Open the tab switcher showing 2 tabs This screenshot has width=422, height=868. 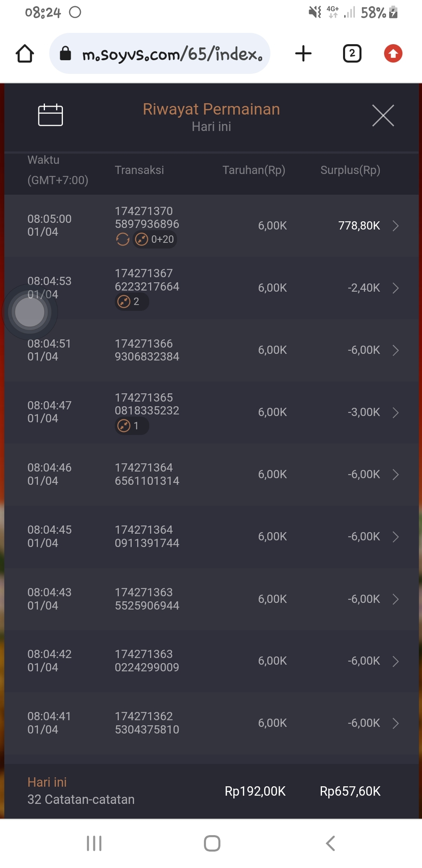[352, 54]
